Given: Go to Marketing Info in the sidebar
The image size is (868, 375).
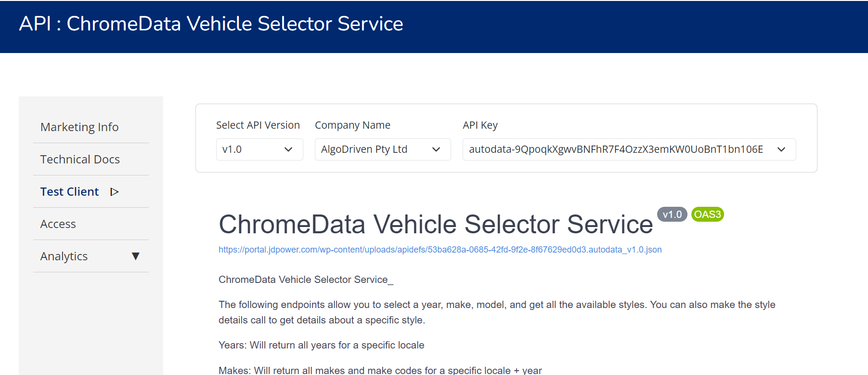Looking at the screenshot, I should click(79, 127).
